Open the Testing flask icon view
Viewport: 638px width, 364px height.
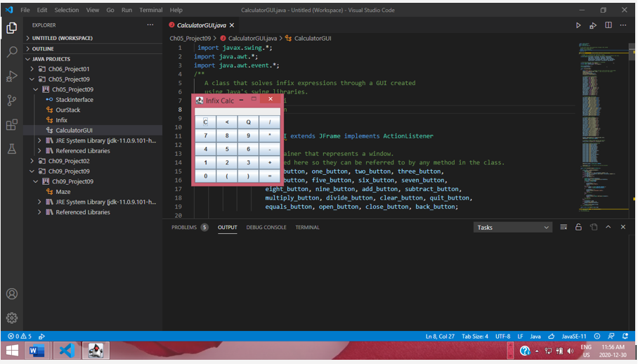(x=12, y=149)
